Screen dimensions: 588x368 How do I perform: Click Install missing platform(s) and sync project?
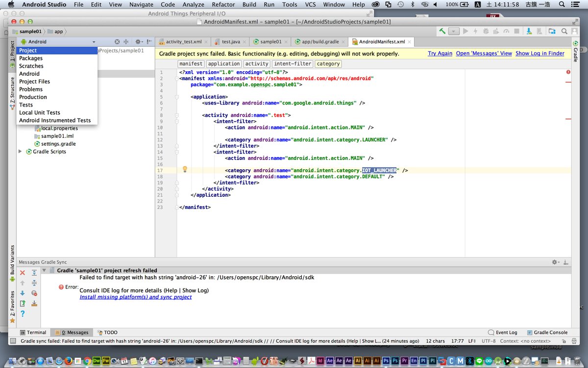click(x=136, y=297)
